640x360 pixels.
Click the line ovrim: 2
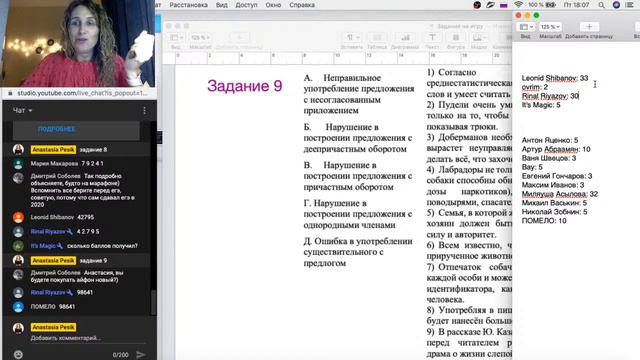534,87
